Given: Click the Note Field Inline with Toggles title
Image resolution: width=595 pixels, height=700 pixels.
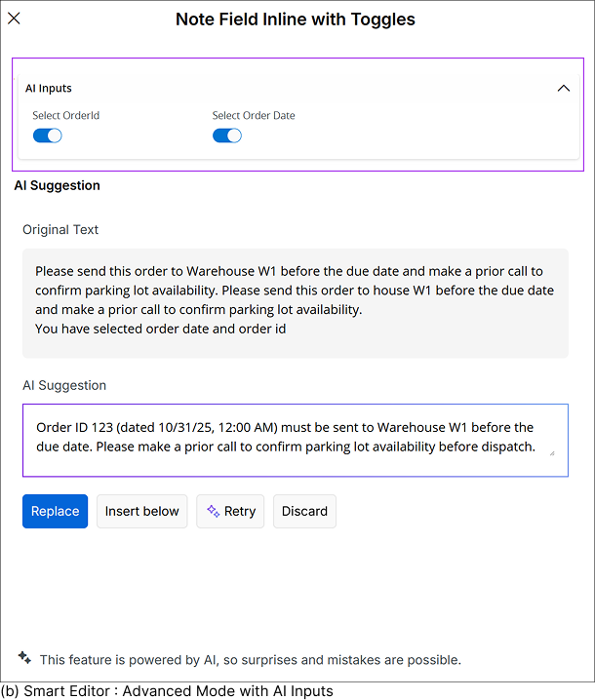Looking at the screenshot, I should tap(295, 19).
